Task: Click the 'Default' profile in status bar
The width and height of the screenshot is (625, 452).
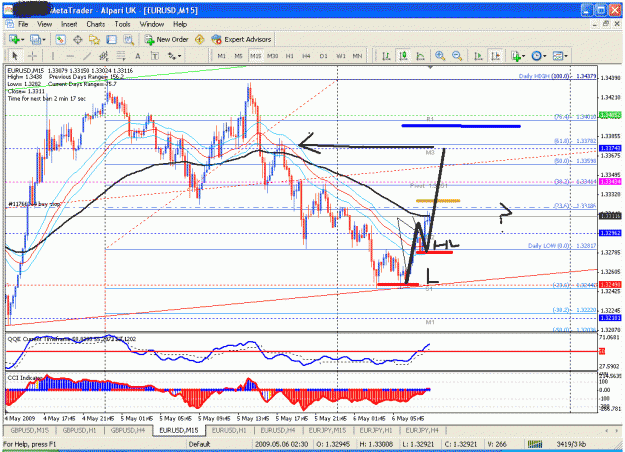Action: tap(199, 444)
